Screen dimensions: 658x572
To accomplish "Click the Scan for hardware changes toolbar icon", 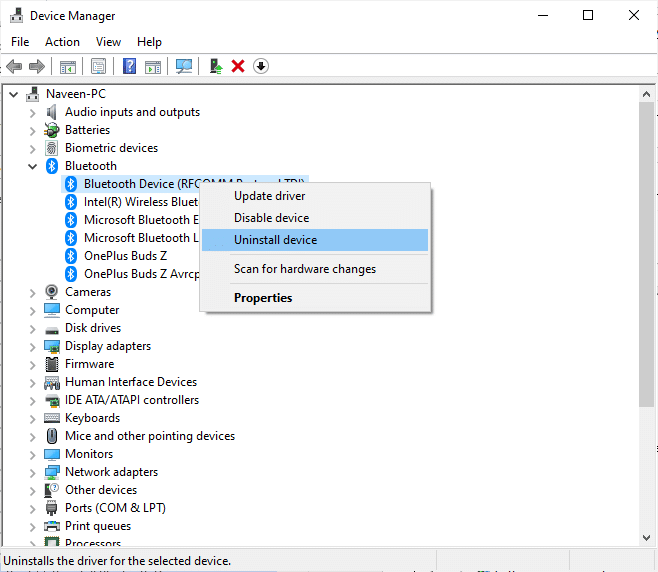I will [x=184, y=66].
